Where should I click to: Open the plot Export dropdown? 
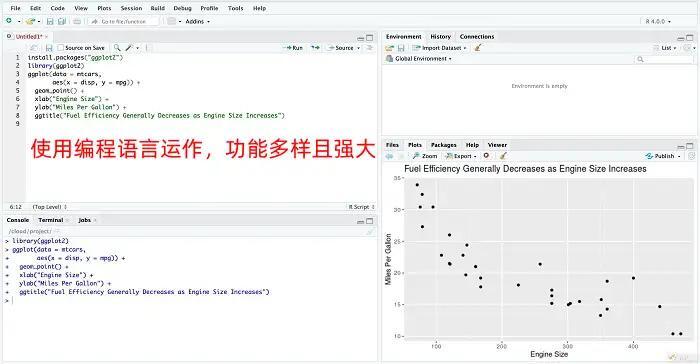coord(461,156)
